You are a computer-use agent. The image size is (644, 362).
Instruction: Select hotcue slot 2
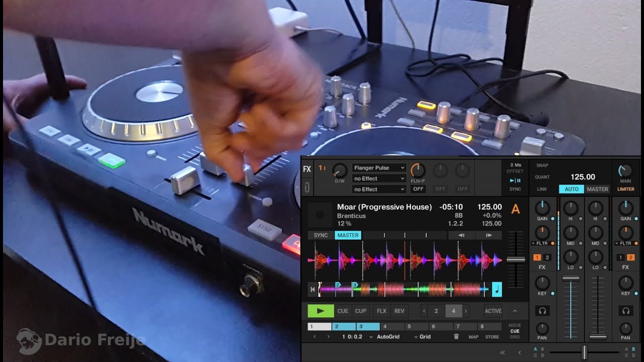click(x=344, y=326)
